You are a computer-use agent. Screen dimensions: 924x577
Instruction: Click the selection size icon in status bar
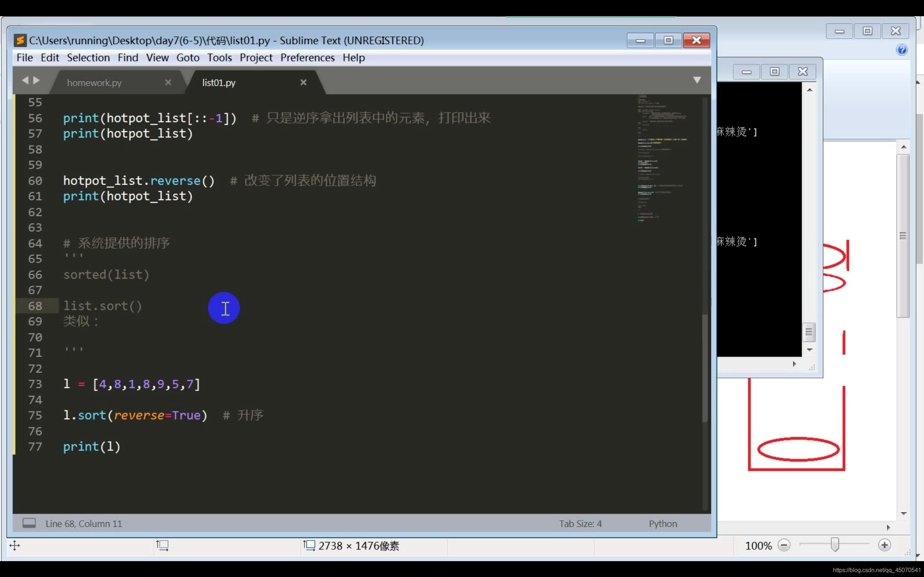click(162, 545)
